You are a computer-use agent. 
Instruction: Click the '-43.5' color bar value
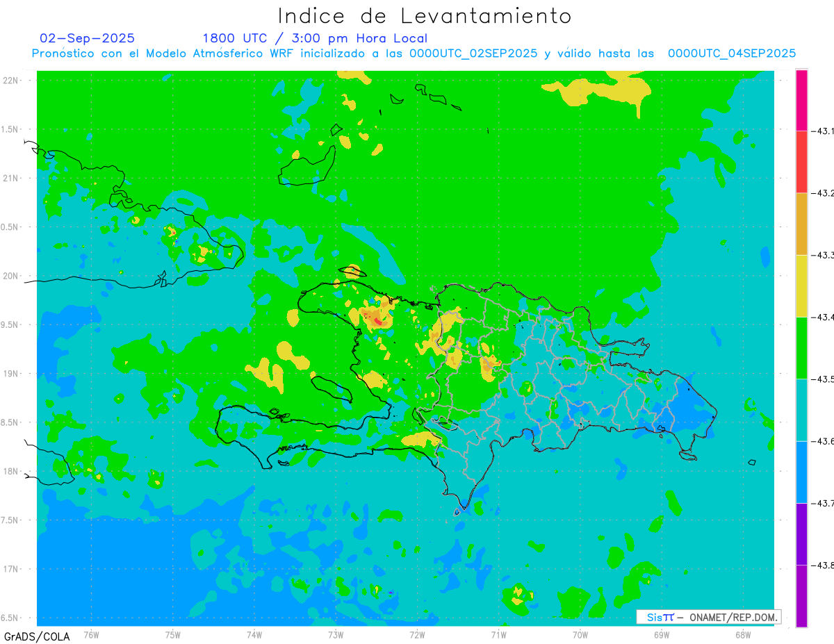click(x=824, y=379)
